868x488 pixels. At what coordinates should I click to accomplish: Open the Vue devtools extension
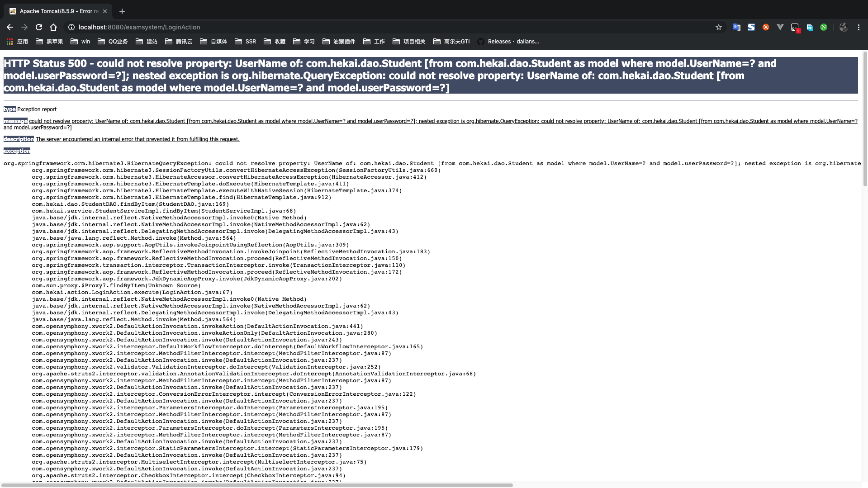780,27
